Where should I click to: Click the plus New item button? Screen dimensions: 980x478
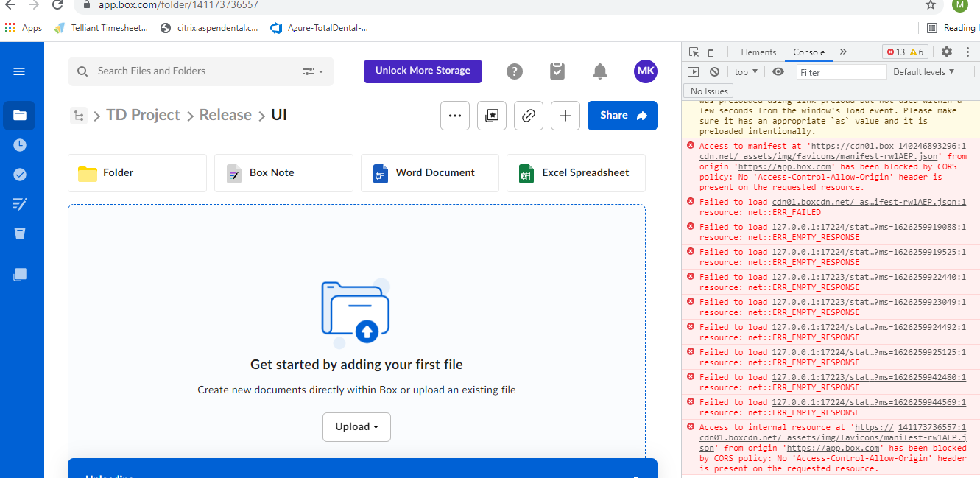click(x=565, y=116)
